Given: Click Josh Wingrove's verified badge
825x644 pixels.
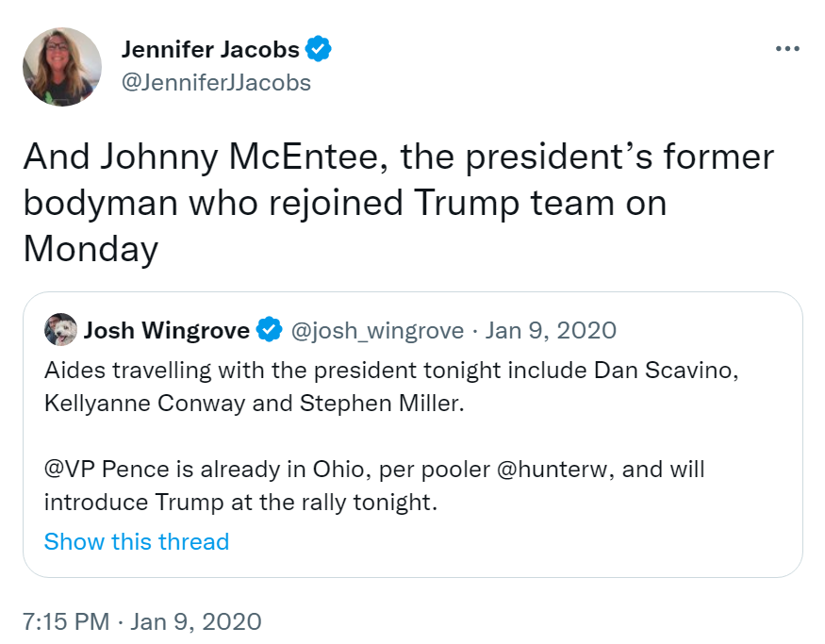Looking at the screenshot, I should pos(269,329).
